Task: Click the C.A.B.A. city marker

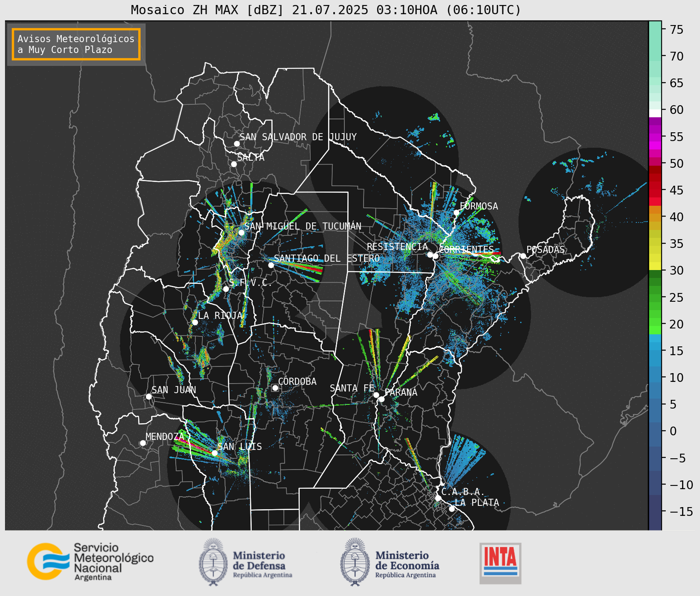Action: click(438, 498)
